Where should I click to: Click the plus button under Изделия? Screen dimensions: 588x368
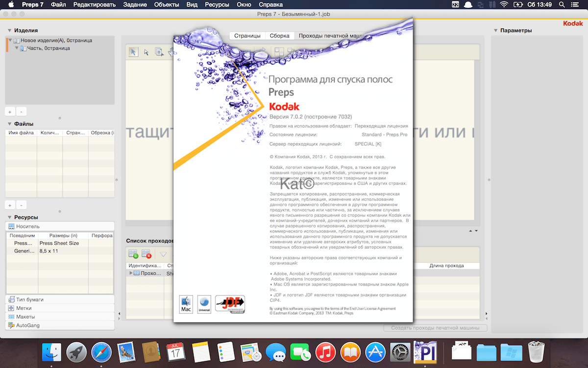click(x=10, y=112)
